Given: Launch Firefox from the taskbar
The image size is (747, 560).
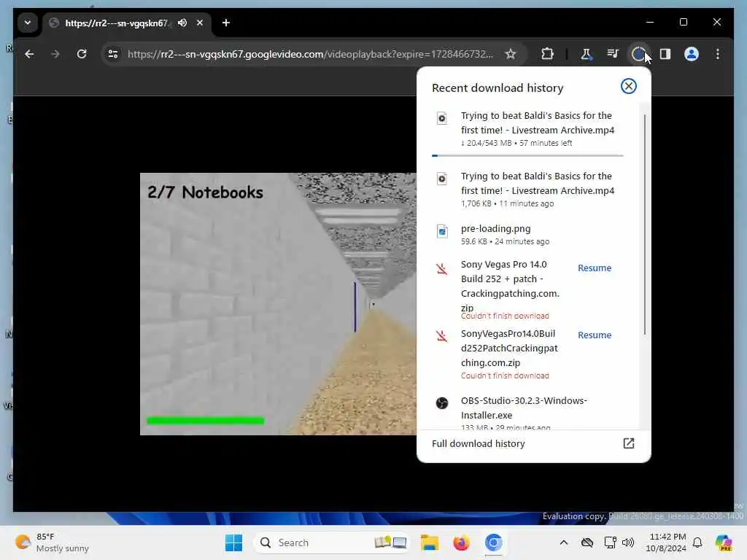Looking at the screenshot, I should point(461,542).
